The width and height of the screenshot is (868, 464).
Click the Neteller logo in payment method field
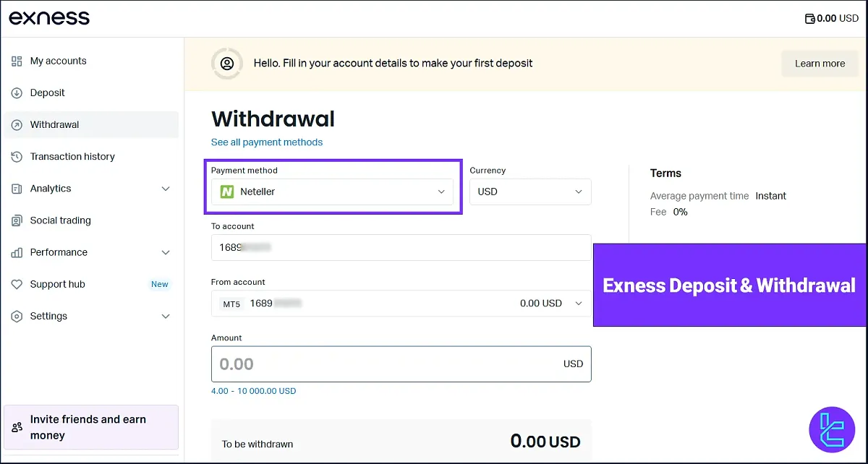(226, 192)
